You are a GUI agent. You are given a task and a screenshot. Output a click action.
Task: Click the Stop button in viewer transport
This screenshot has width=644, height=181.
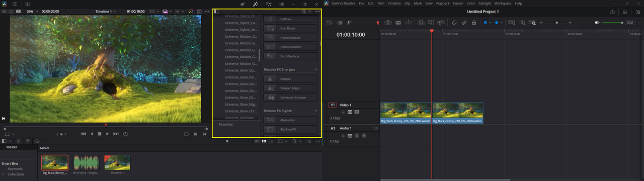tap(100, 134)
